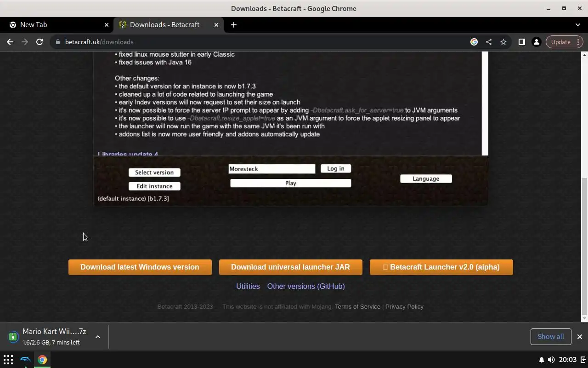Expand Mario Kart download options chevron
Image resolution: width=588 pixels, height=368 pixels.
98,337
